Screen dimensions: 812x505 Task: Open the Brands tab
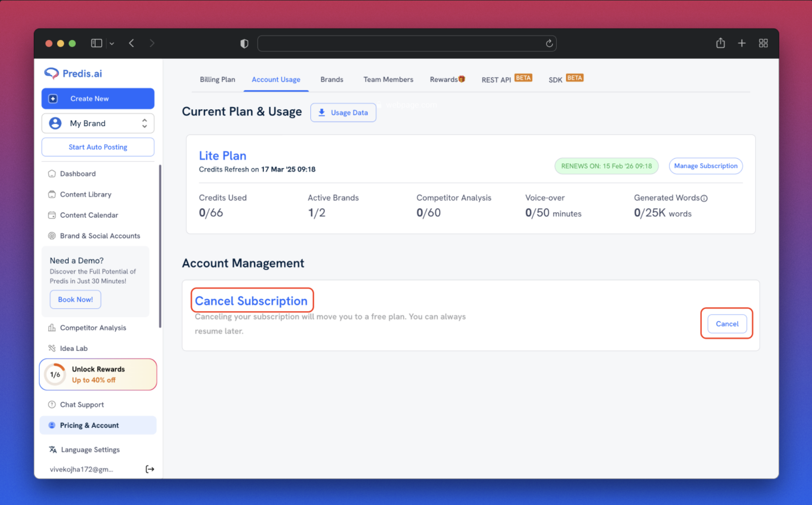click(332, 80)
